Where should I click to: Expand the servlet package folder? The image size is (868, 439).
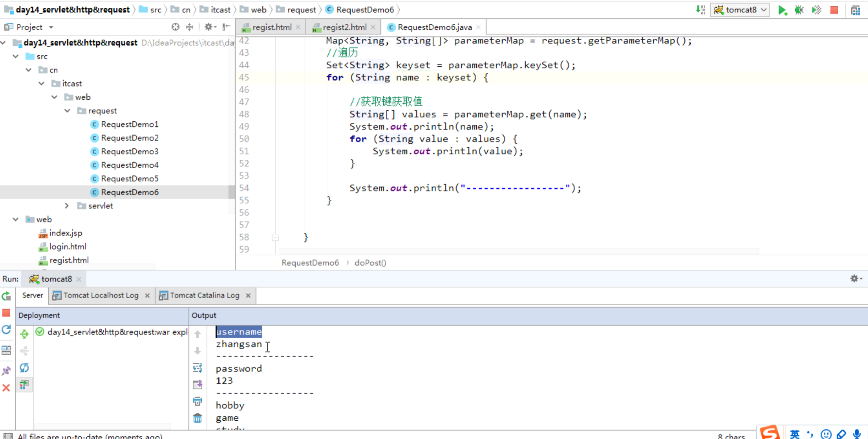[67, 206]
